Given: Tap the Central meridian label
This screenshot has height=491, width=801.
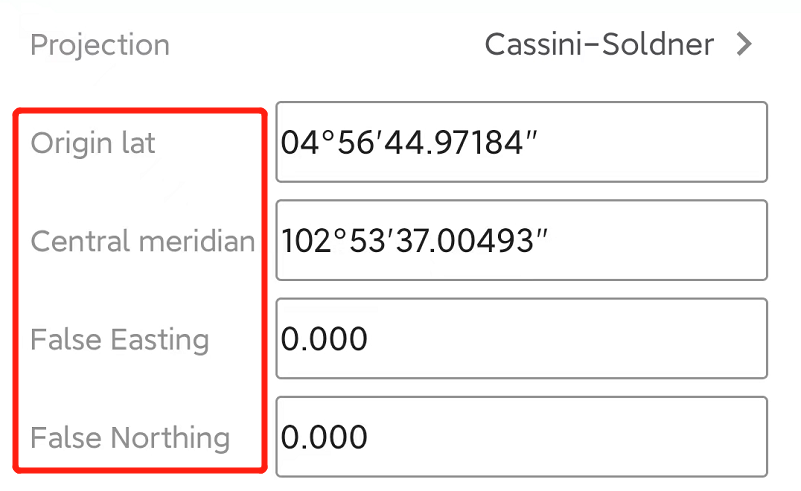Looking at the screenshot, I should tap(142, 241).
